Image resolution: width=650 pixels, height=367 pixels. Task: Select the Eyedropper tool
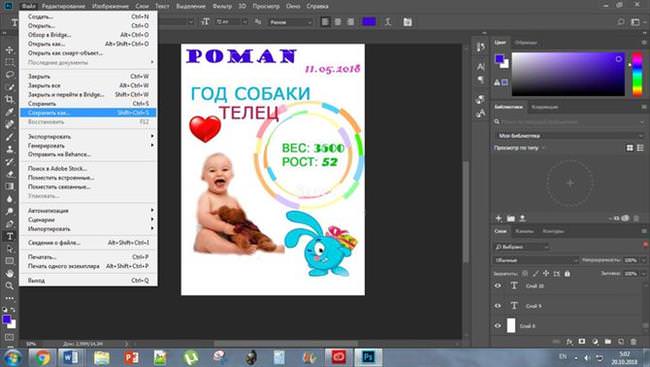[x=10, y=112]
